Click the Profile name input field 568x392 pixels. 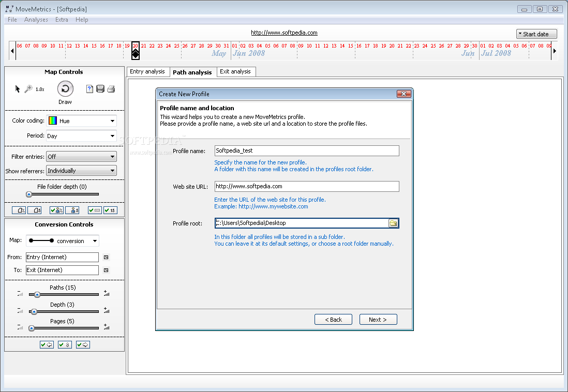307,150
